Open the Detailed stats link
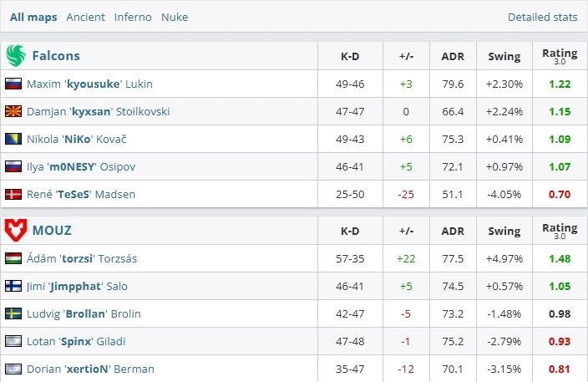 (x=542, y=17)
